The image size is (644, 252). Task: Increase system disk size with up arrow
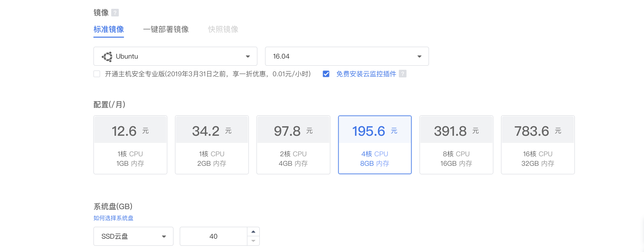(253, 232)
